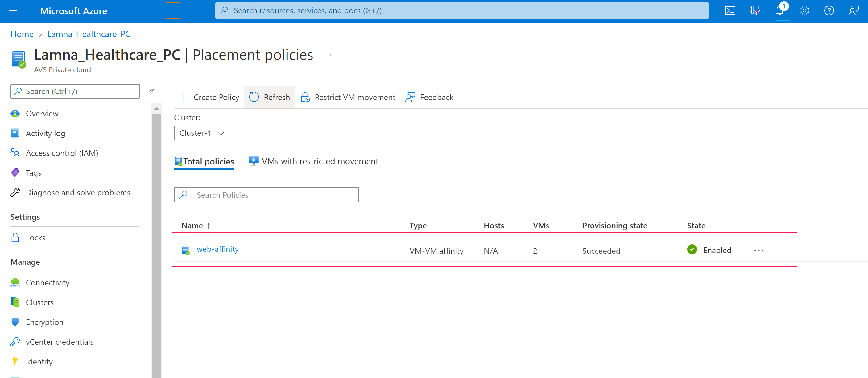Open vCenter credentials in sidebar
This screenshot has height=378, width=868.
(59, 342)
